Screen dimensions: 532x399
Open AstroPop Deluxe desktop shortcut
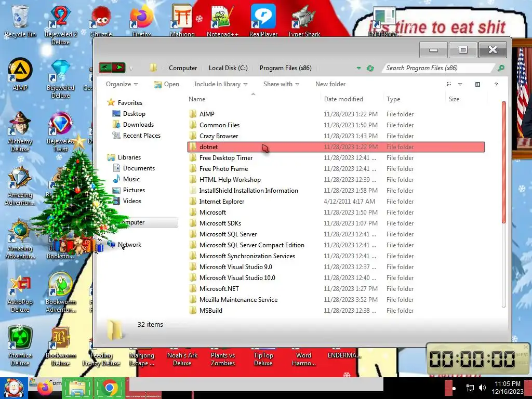[20, 294]
